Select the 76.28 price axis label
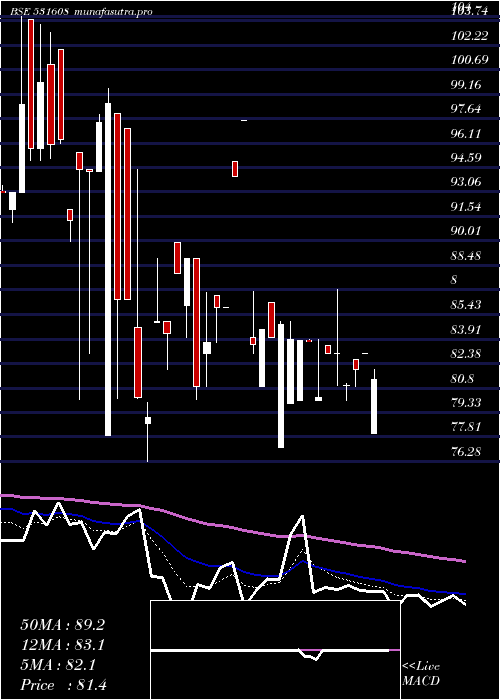The image size is (500, 700). point(467,452)
